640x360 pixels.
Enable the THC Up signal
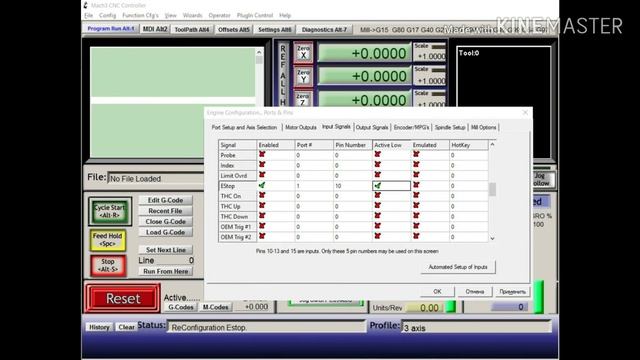pos(262,206)
